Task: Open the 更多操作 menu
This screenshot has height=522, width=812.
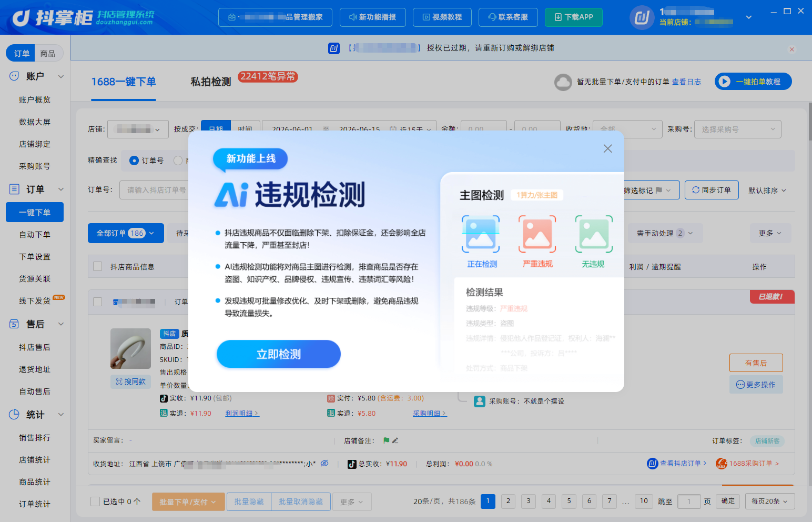Action: point(756,385)
